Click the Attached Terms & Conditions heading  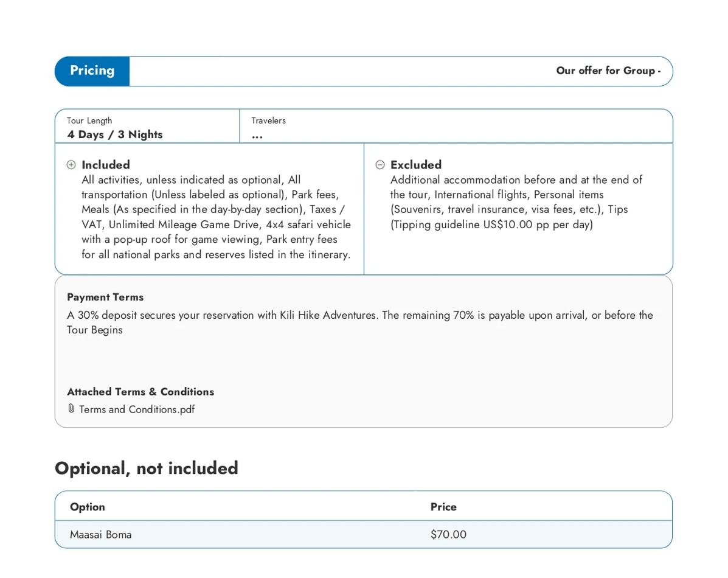tap(140, 392)
